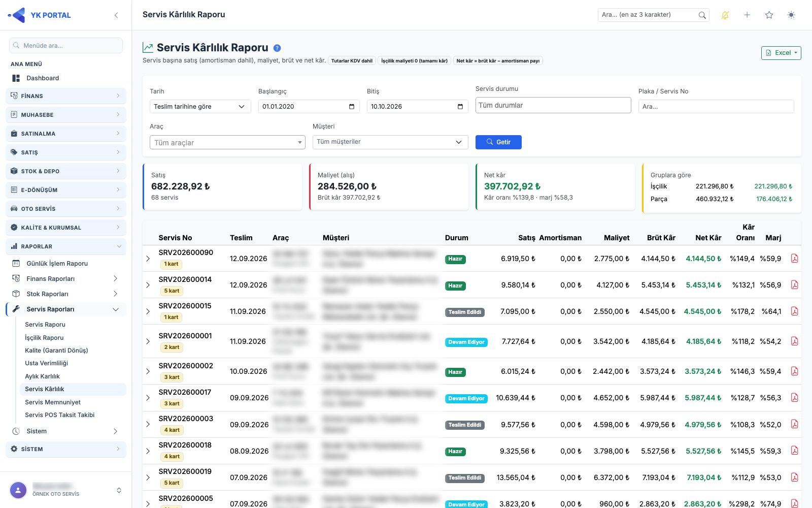Sort by the Net Kâr column header
Image resolution: width=812 pixels, height=508 pixels.
click(x=708, y=238)
